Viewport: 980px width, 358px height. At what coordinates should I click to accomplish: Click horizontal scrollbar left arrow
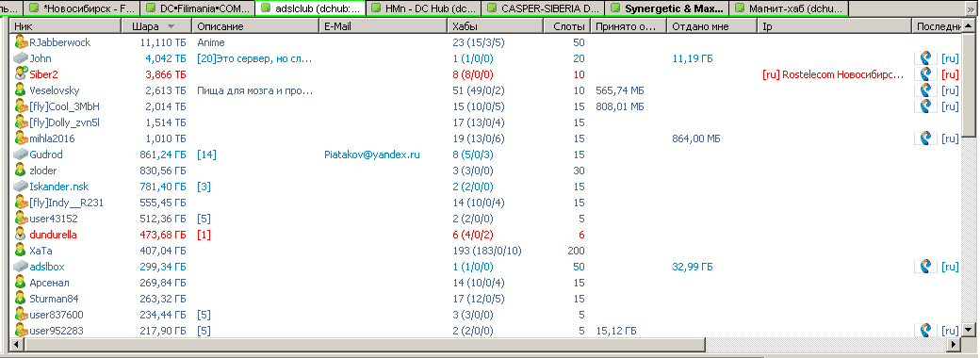tap(17, 344)
